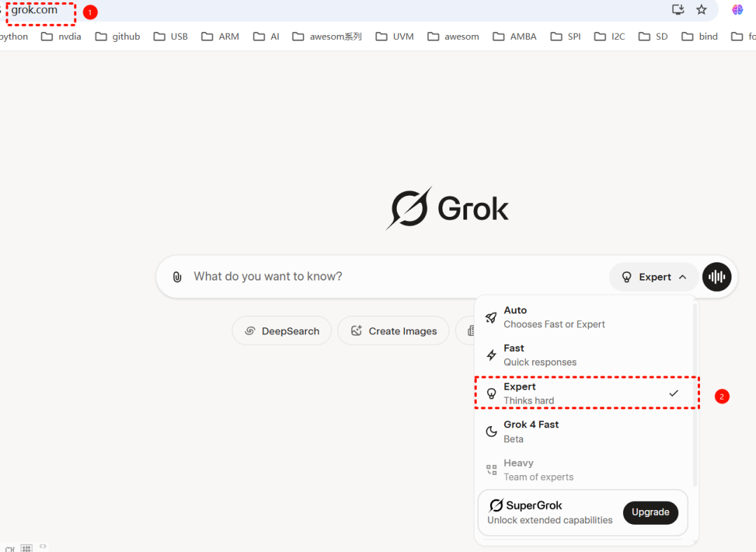Select the Heavy team of experts option
Image resolution: width=756 pixels, height=552 pixels.
click(583, 469)
